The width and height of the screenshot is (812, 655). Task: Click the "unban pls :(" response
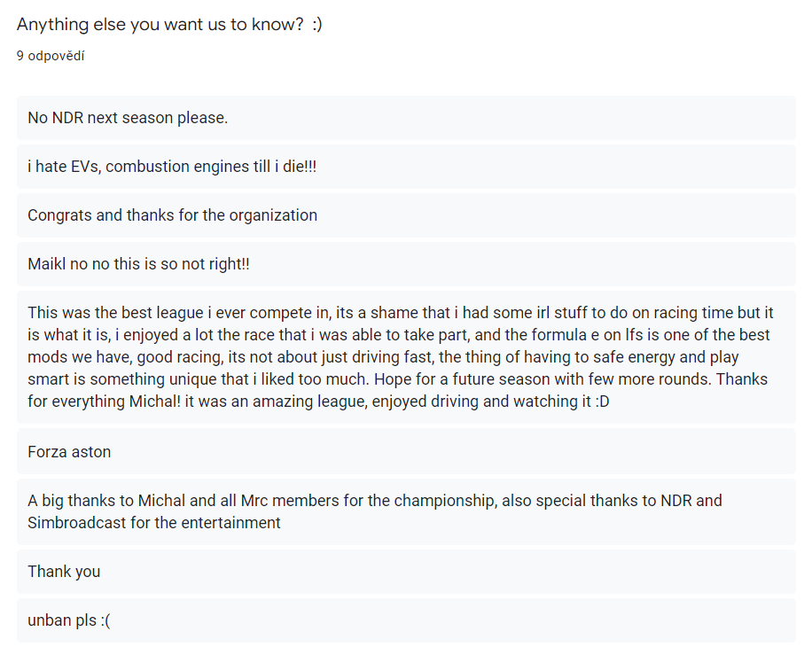pos(69,620)
